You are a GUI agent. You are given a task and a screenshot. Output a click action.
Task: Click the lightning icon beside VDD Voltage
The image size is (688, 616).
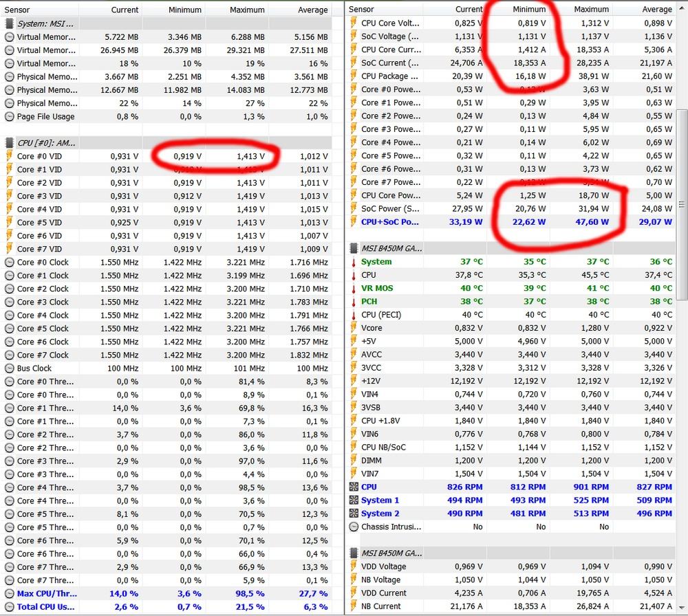(354, 566)
